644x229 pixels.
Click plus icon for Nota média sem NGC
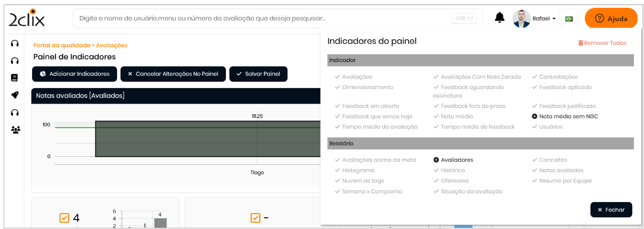(534, 117)
